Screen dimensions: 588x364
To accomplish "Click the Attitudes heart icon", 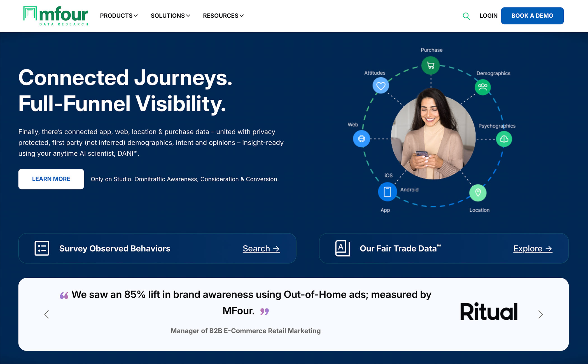I will click(x=381, y=86).
